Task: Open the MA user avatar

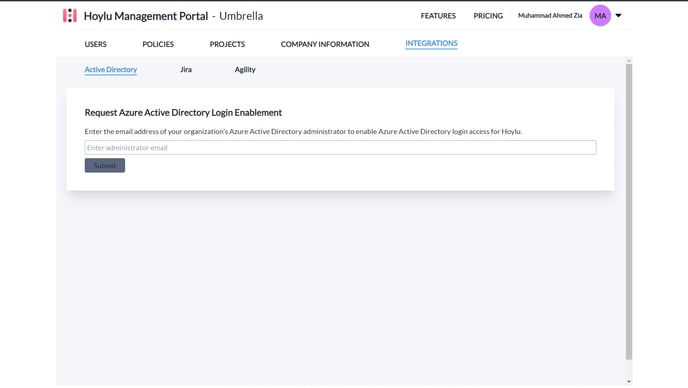Action: click(600, 15)
